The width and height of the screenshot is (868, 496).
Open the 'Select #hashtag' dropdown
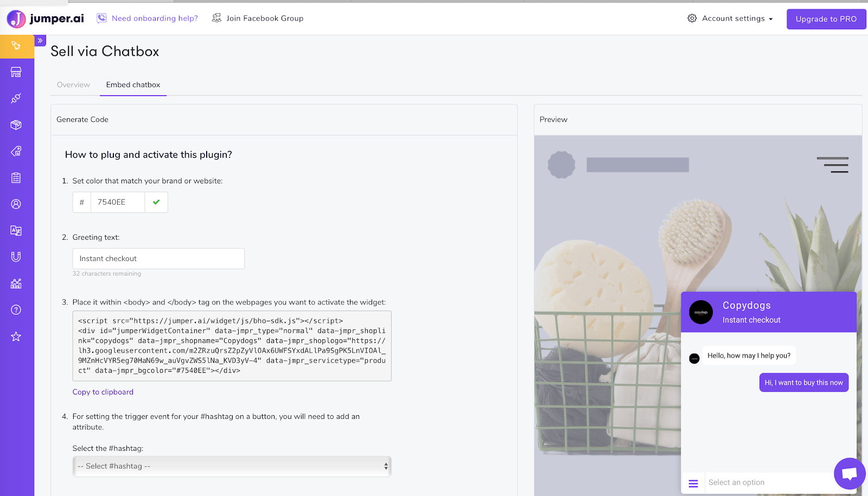tap(232, 466)
